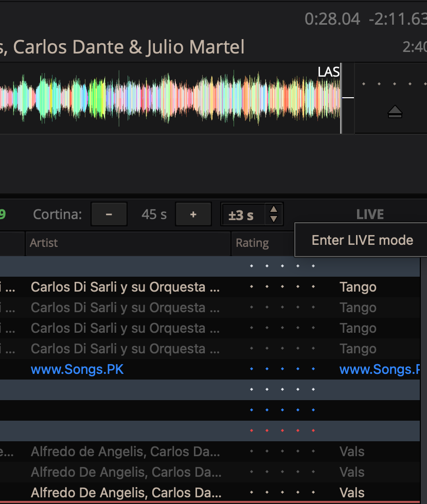Click the up arrow of the ±3 s stepper

(x=274, y=210)
